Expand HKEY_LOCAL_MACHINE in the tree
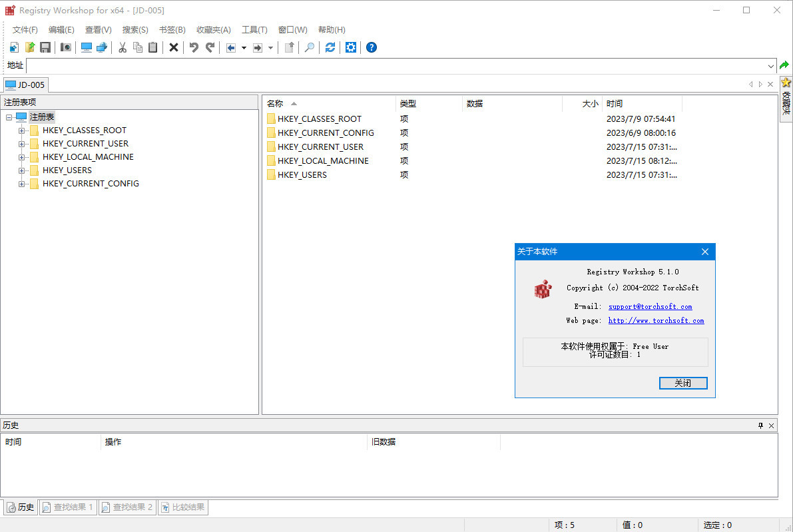This screenshot has width=793, height=532. [22, 157]
